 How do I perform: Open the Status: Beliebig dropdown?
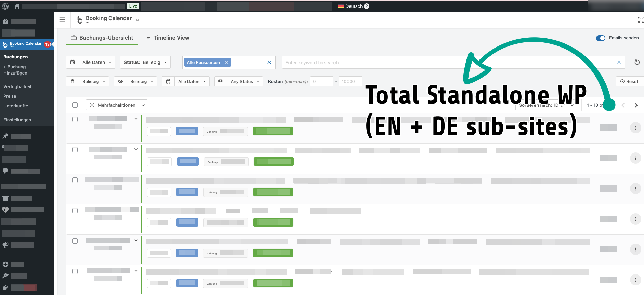pos(145,62)
